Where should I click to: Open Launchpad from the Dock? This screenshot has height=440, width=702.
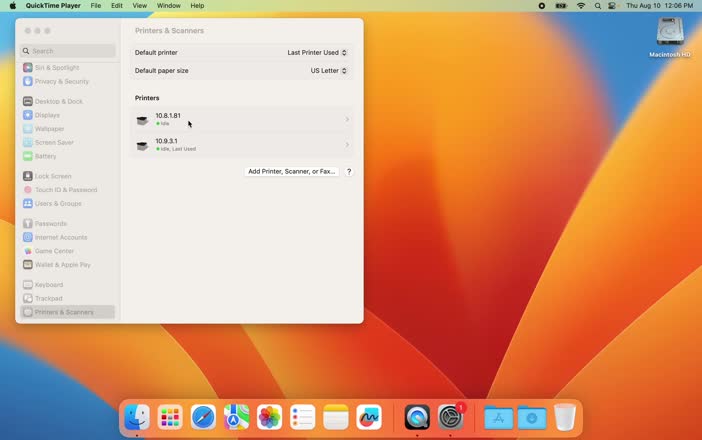(x=170, y=417)
